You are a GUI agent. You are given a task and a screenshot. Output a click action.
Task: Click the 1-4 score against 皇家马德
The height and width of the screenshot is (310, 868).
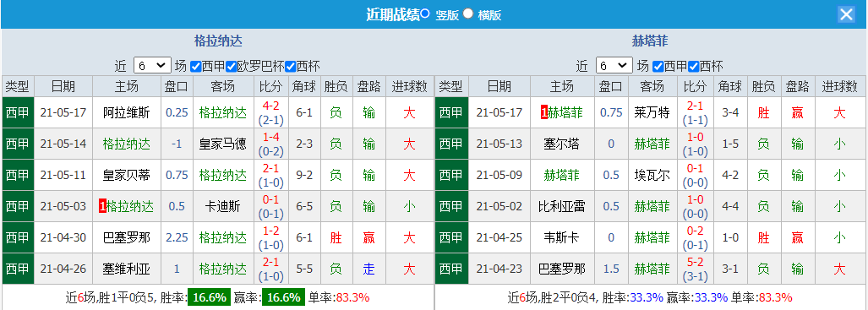[270, 138]
